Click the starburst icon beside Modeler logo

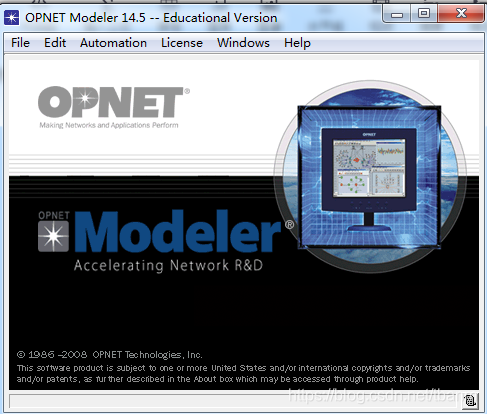coord(53,236)
